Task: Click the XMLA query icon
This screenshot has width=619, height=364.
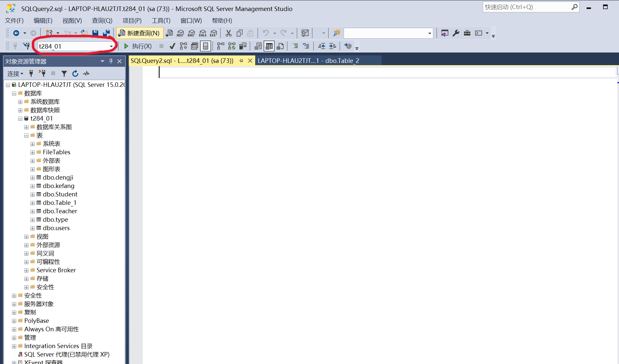Action: [x=203, y=33]
